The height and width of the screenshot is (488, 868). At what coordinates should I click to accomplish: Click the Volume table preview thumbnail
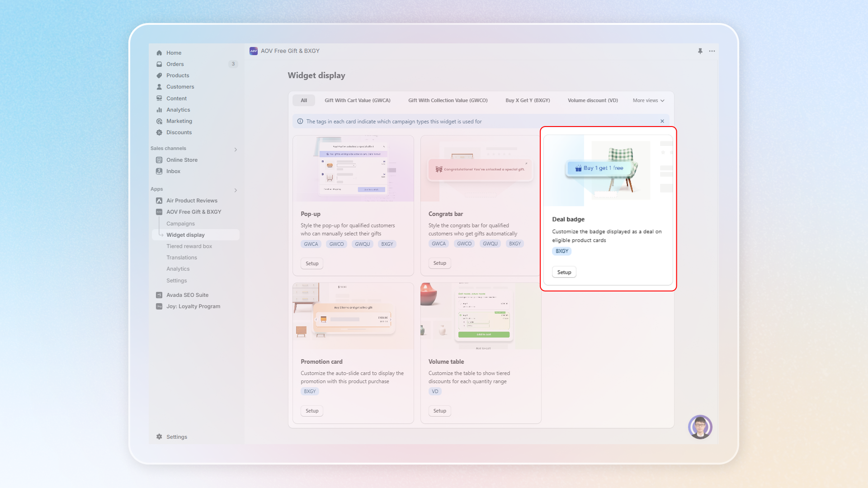pos(481,316)
